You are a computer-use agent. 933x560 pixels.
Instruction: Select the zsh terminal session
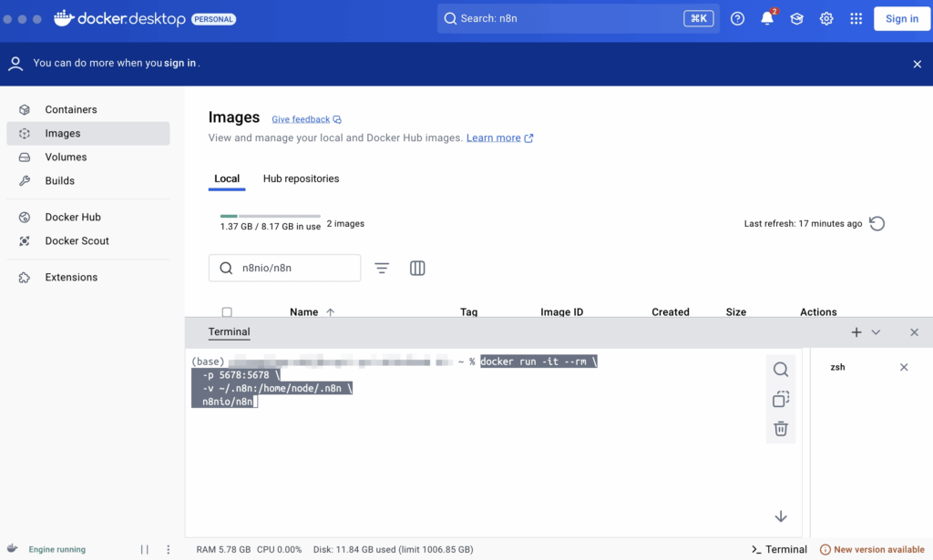[838, 367]
